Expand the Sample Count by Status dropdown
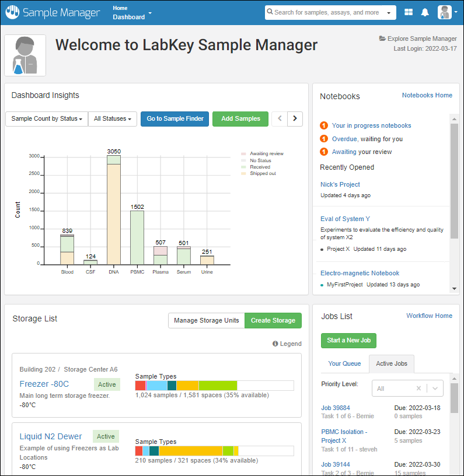 click(46, 118)
